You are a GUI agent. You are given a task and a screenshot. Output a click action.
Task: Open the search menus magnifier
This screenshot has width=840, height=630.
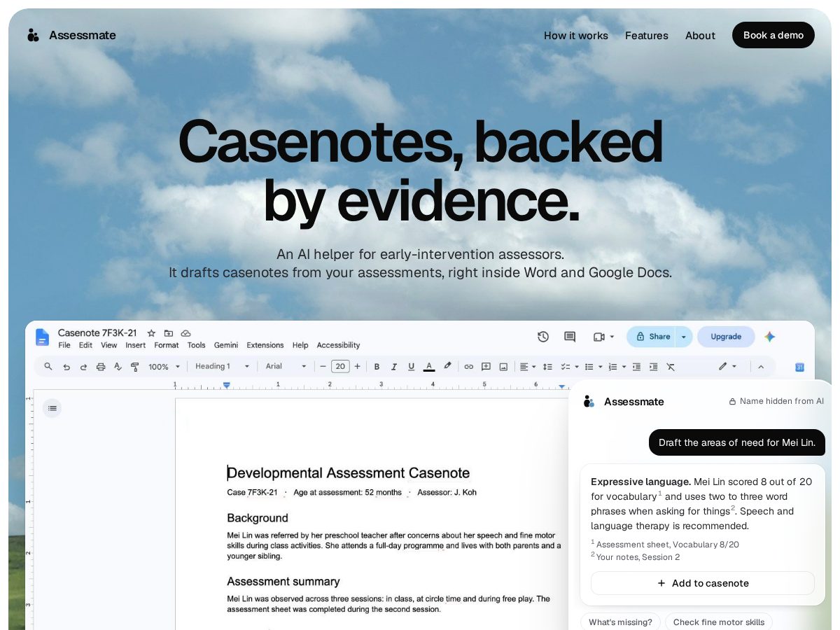tap(48, 366)
